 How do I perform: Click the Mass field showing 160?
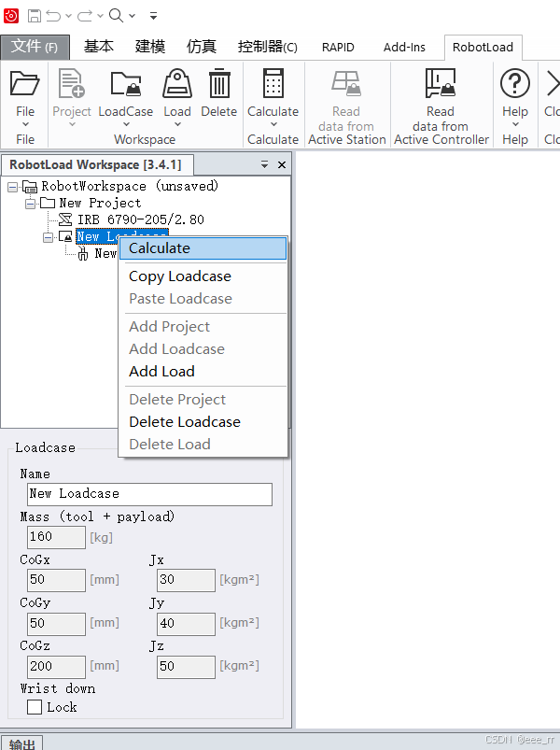pyautogui.click(x=56, y=537)
